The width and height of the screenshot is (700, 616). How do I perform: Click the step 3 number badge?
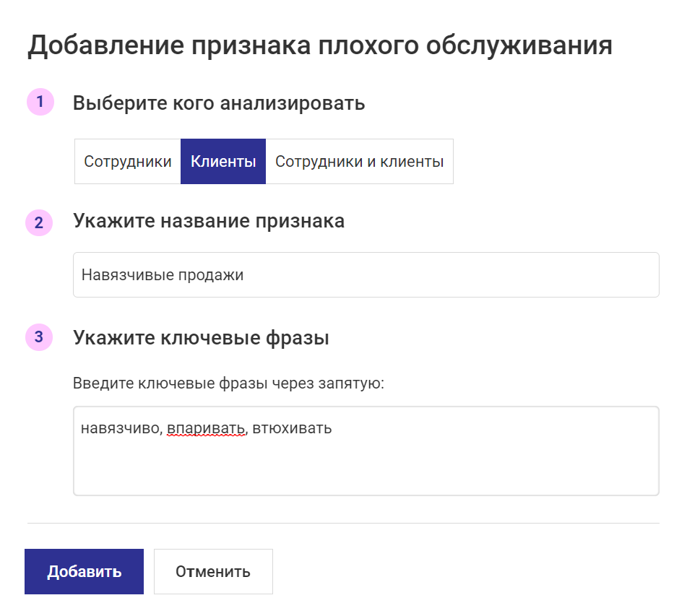(x=39, y=337)
